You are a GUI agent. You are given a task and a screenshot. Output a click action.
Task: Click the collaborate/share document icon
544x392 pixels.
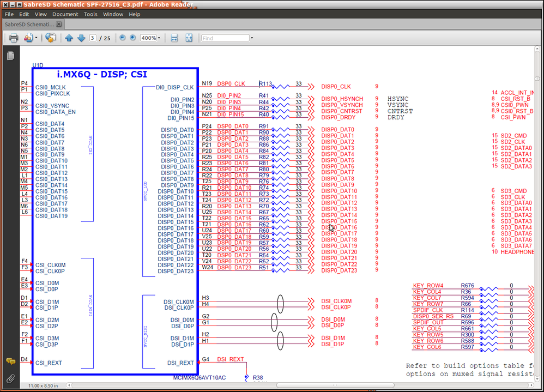click(x=28, y=38)
